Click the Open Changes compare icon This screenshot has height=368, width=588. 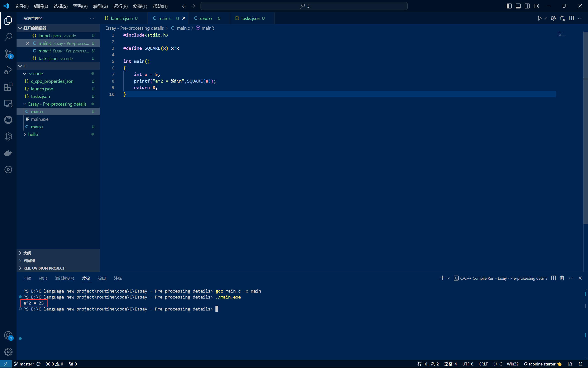[x=562, y=18]
